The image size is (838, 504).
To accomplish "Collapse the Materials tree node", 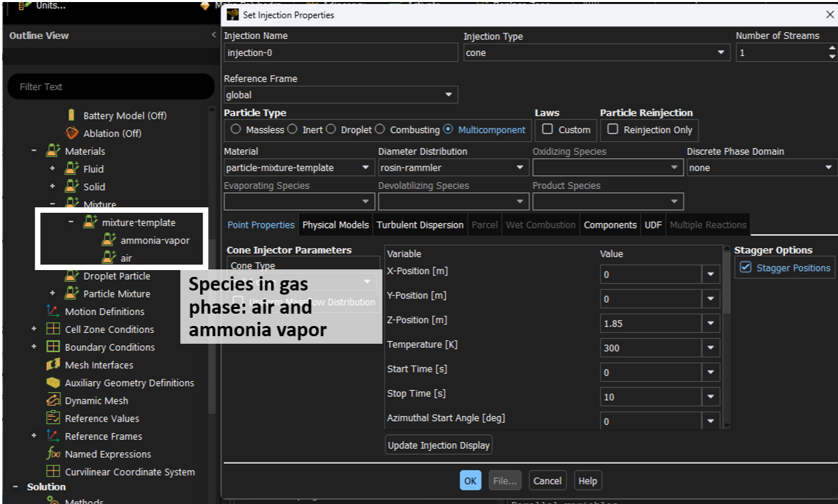I will tap(34, 151).
